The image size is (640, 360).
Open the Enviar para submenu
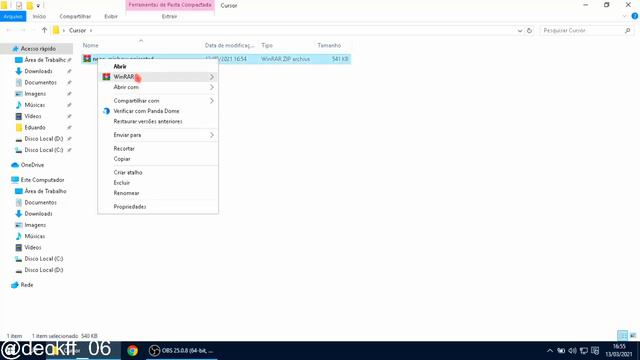click(158, 135)
